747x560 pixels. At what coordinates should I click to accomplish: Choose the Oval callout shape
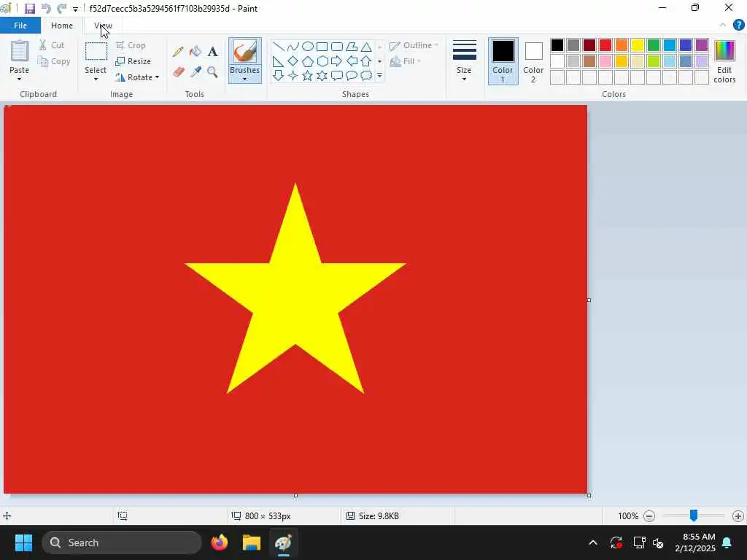[352, 75]
